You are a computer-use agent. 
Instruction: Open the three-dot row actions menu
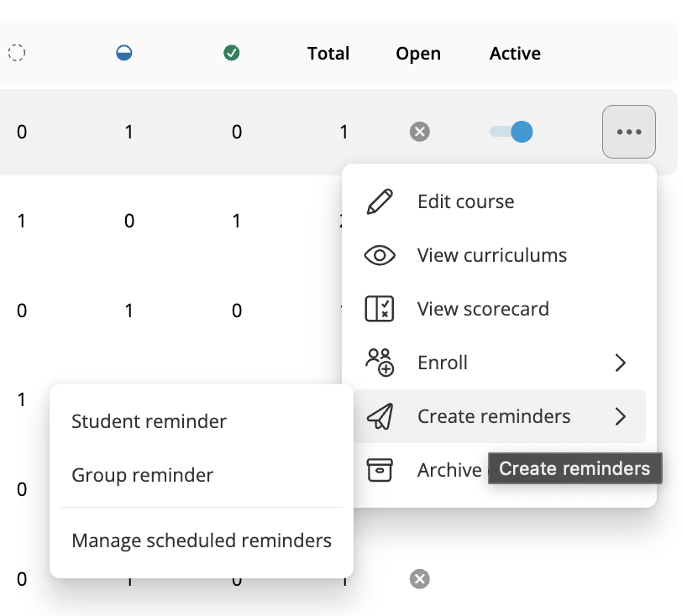[628, 132]
